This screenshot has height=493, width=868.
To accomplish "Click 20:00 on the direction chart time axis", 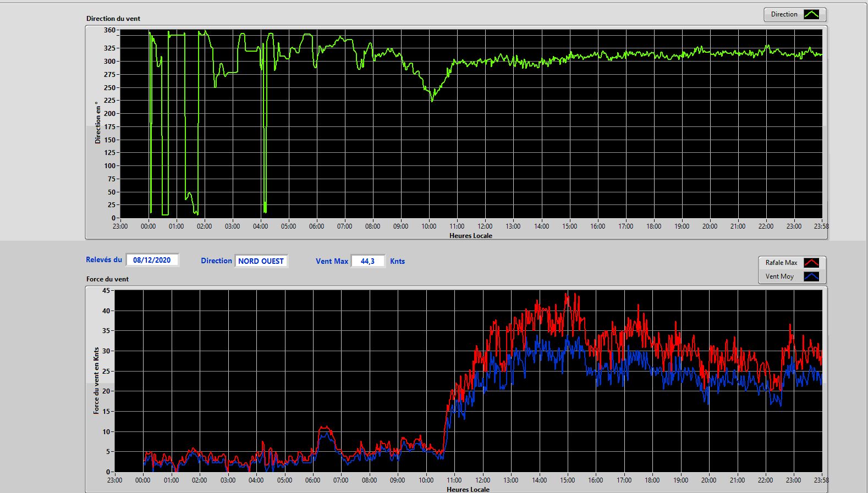I will [710, 226].
